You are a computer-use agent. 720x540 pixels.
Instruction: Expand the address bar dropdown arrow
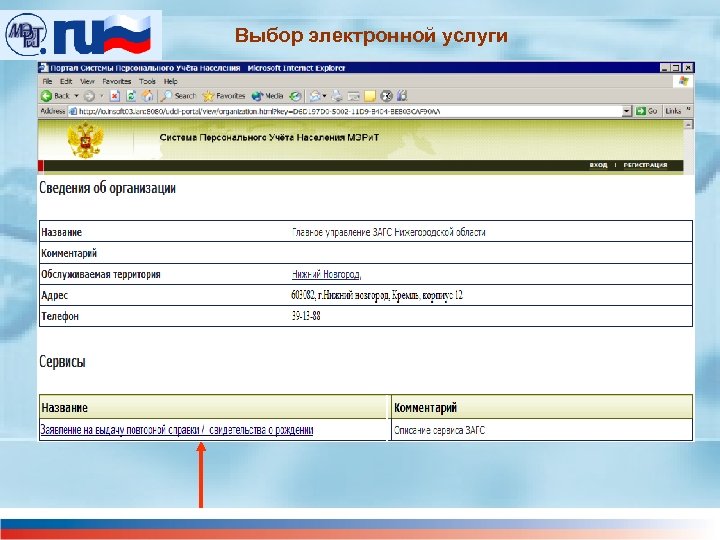[627, 111]
